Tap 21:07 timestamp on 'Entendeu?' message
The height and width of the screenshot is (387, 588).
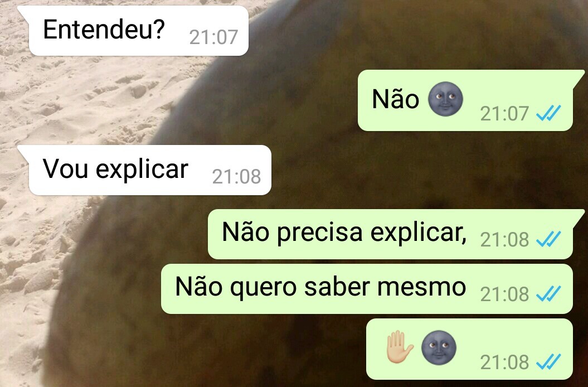click(214, 37)
